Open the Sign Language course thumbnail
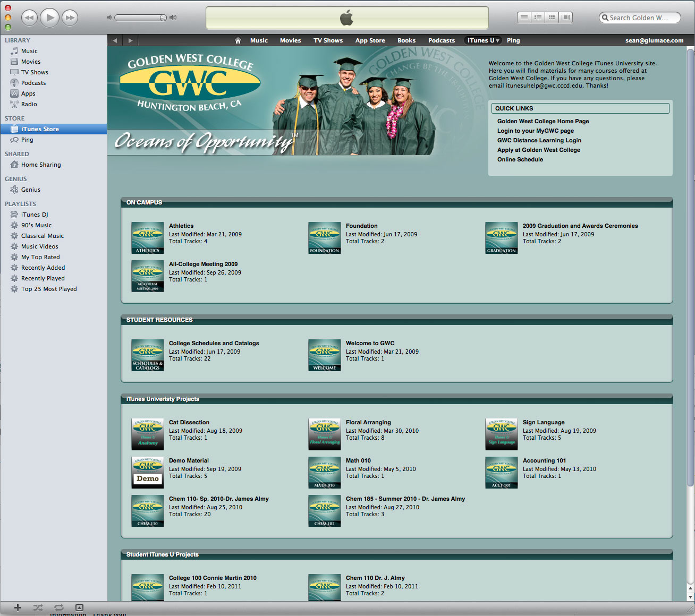The width and height of the screenshot is (695, 616). 502,434
